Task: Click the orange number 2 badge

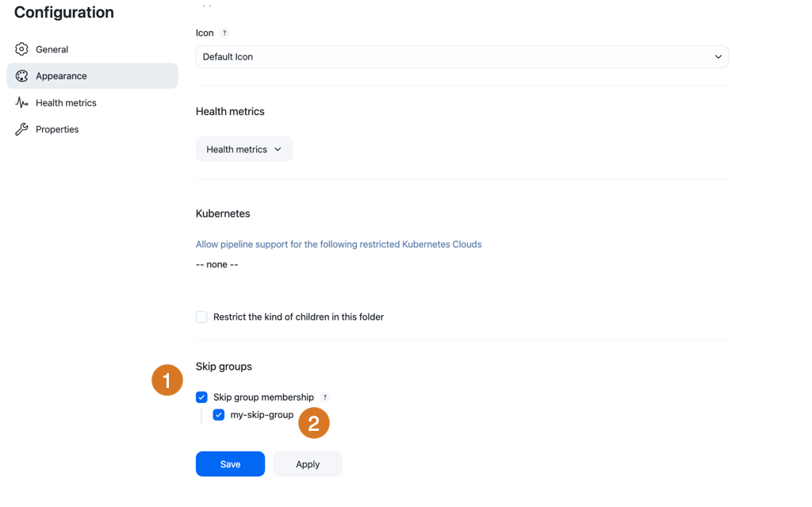Action: tap(314, 423)
